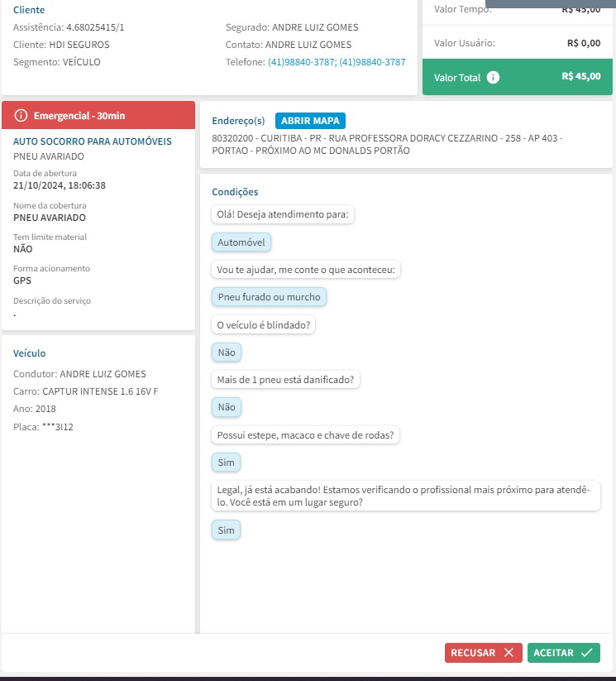Click the Endereço(s) section heading
616x681 pixels.
(238, 121)
